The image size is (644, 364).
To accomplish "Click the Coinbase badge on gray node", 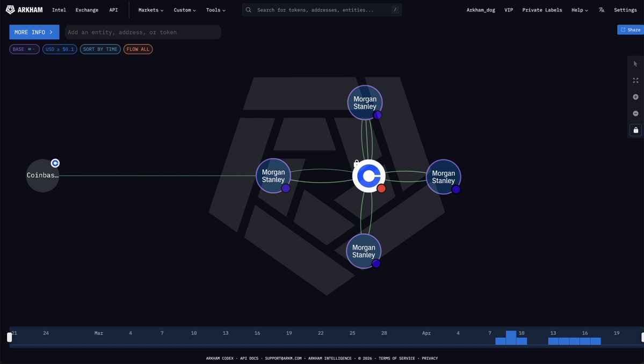I will tap(55, 163).
